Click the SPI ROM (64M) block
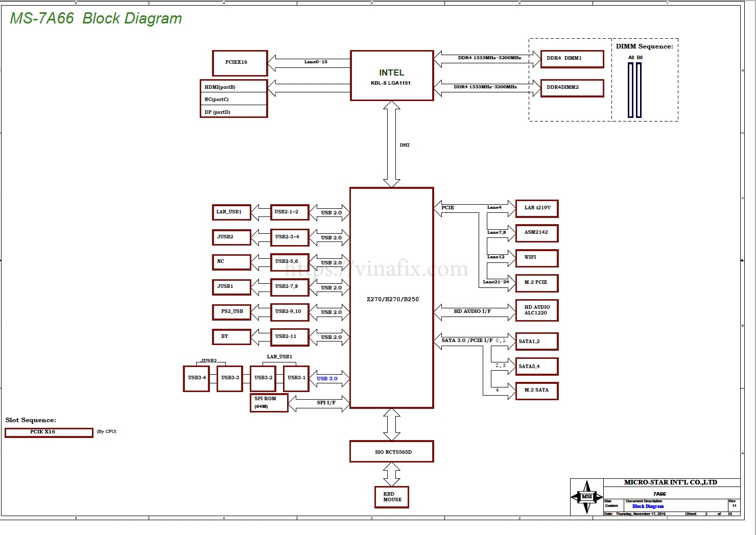 click(x=269, y=403)
